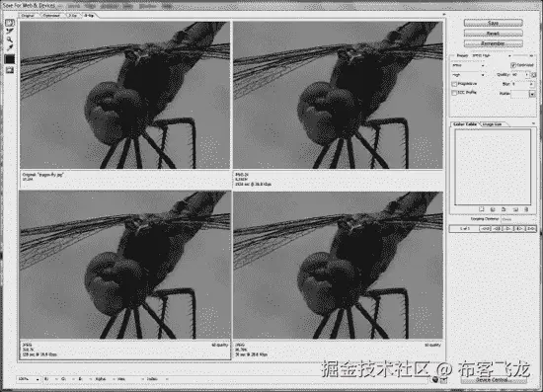Toggle slices visibility icon

coord(10,70)
